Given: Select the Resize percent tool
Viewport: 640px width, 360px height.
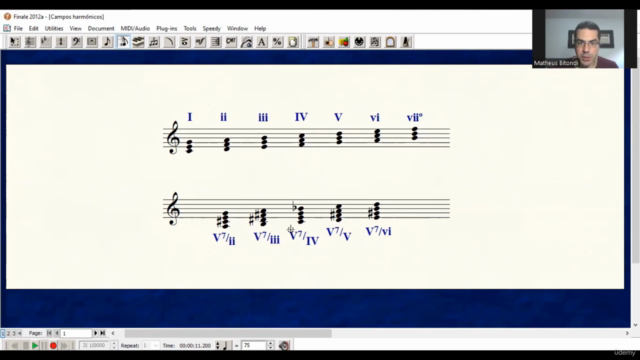Looking at the screenshot, I should 278,42.
